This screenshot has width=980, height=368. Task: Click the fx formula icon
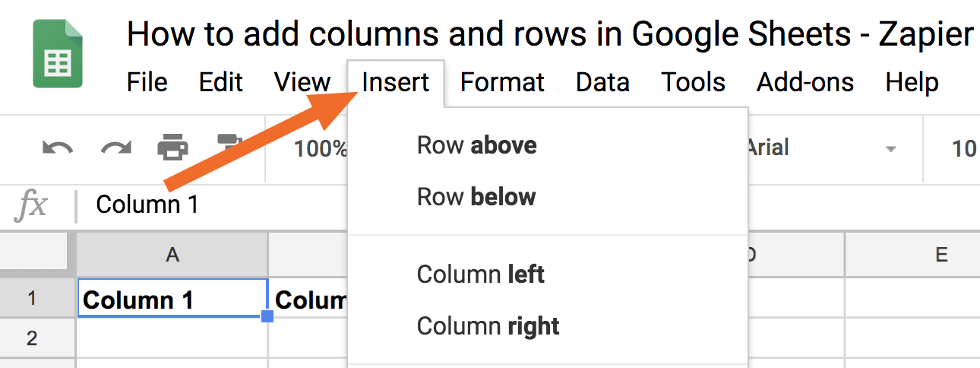tap(32, 205)
